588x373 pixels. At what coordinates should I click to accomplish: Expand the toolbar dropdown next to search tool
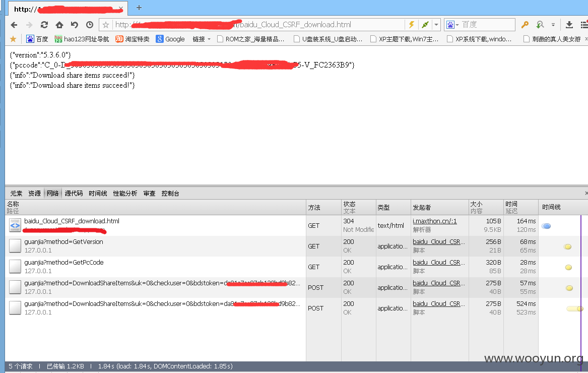[x=553, y=25]
